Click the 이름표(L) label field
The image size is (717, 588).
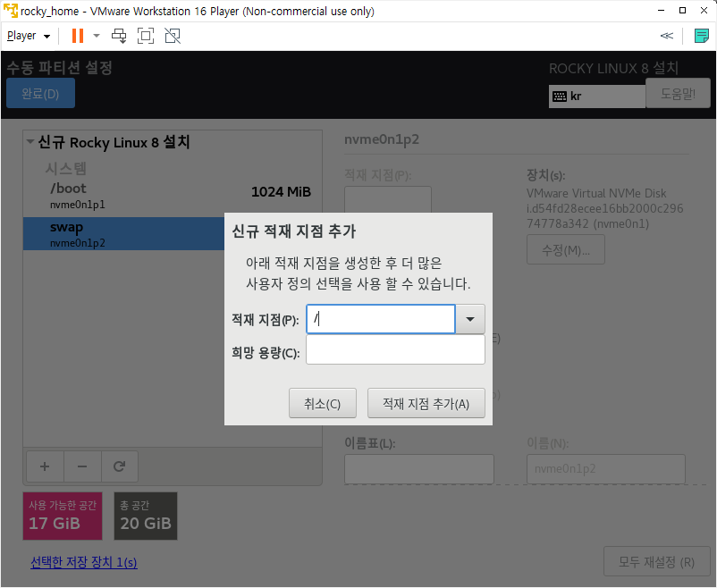[419, 469]
